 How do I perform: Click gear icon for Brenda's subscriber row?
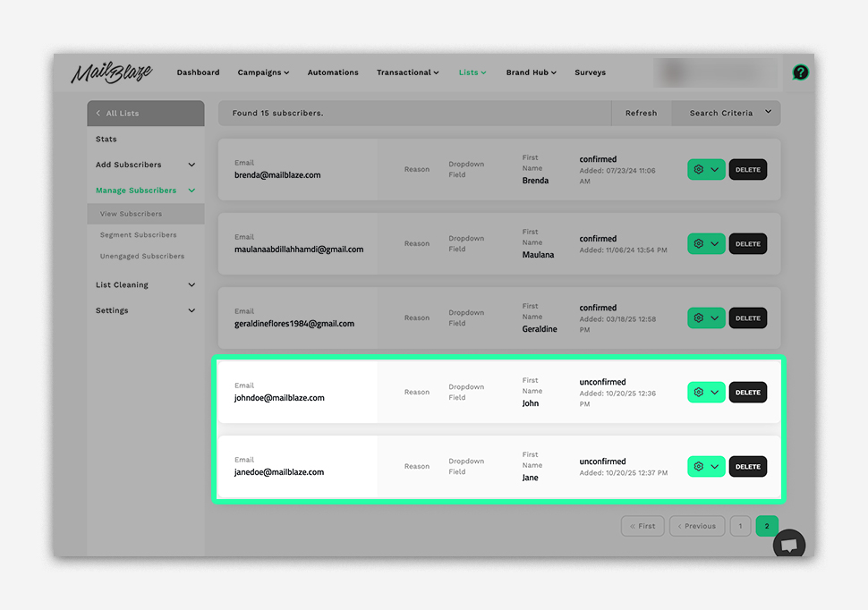pyautogui.click(x=699, y=170)
